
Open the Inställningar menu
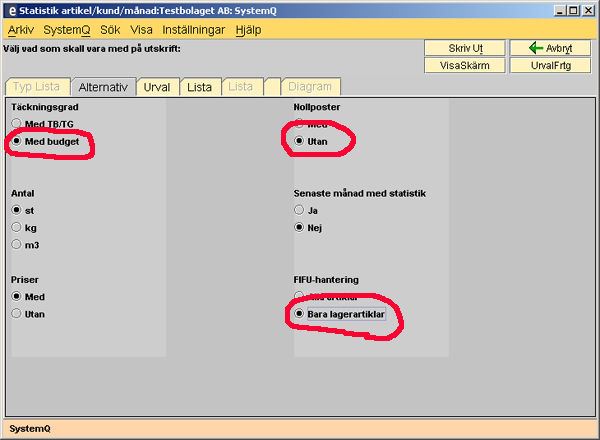pos(194,30)
